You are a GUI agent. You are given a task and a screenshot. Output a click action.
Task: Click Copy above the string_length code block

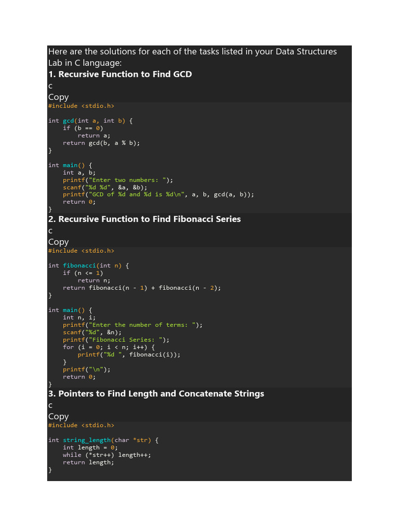point(58,416)
